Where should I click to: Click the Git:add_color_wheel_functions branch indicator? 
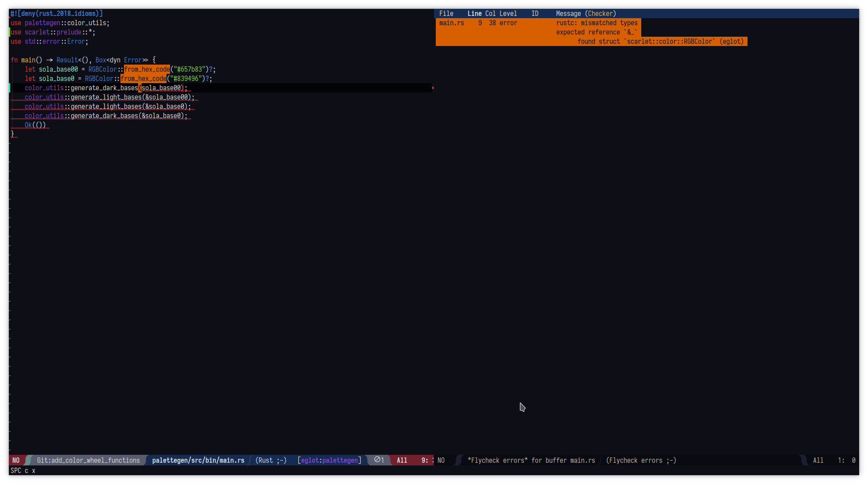[88, 460]
